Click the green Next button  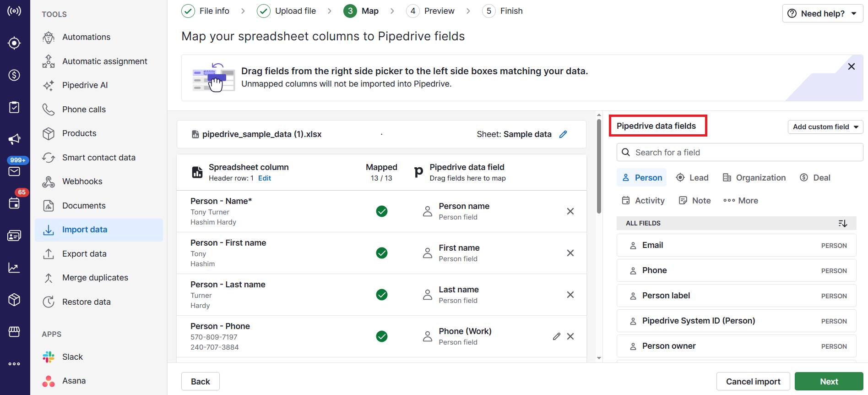(x=829, y=381)
